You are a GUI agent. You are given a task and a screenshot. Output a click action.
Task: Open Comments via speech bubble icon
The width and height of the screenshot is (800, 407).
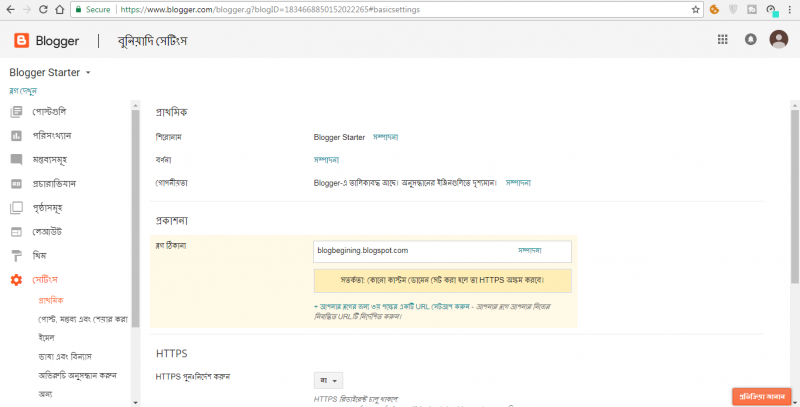tap(16, 160)
